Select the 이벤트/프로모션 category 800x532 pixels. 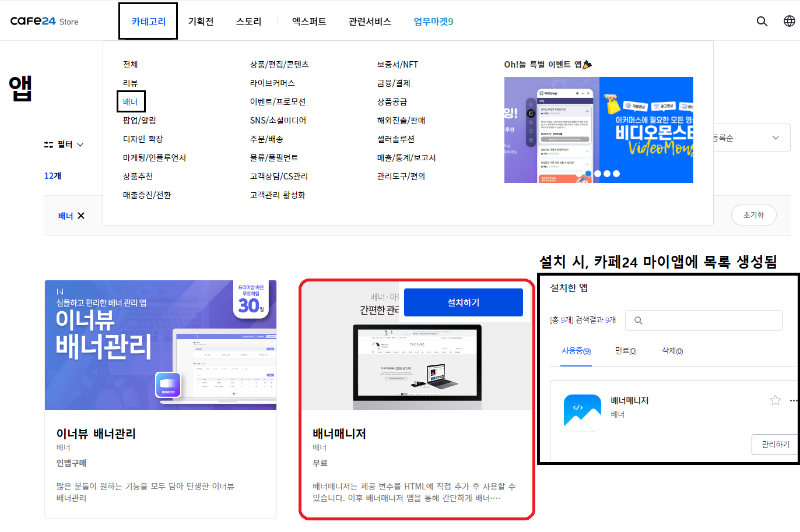tap(278, 101)
